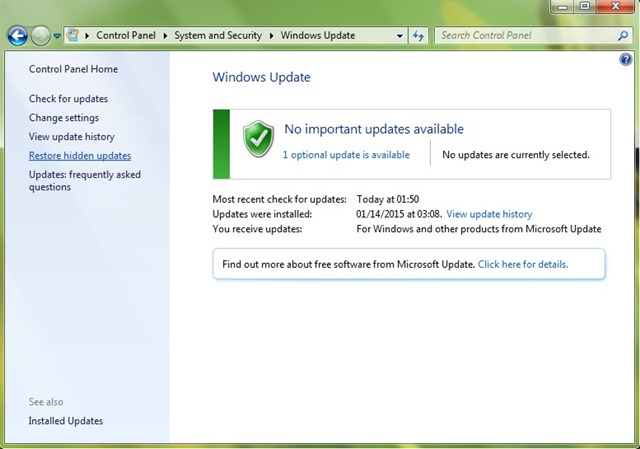
Task: Click here for details about Microsoft Update
Action: point(523,265)
